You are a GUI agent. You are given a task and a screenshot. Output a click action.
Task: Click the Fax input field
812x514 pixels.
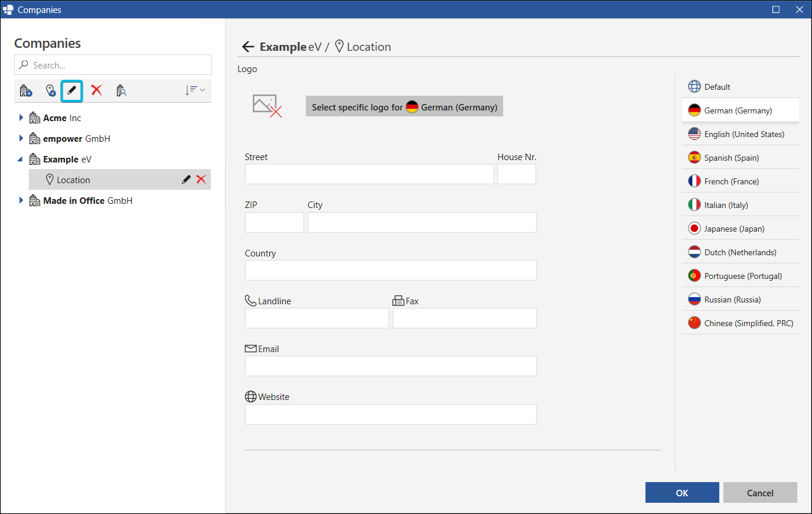point(465,318)
